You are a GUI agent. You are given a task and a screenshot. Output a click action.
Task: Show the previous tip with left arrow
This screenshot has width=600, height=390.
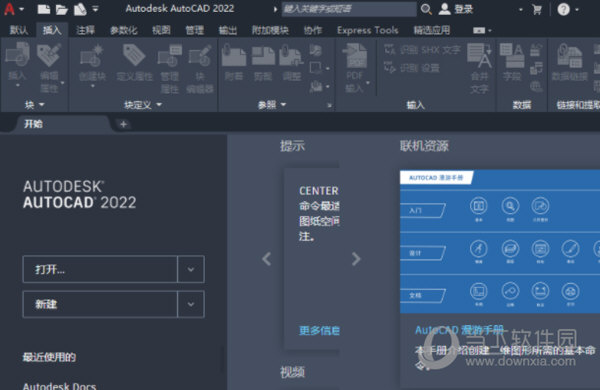(267, 259)
